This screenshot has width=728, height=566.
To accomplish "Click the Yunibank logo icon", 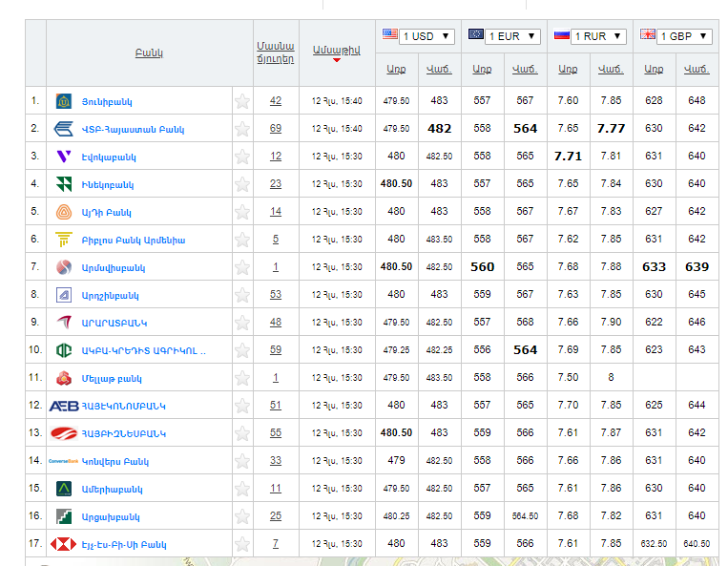I will click(64, 101).
